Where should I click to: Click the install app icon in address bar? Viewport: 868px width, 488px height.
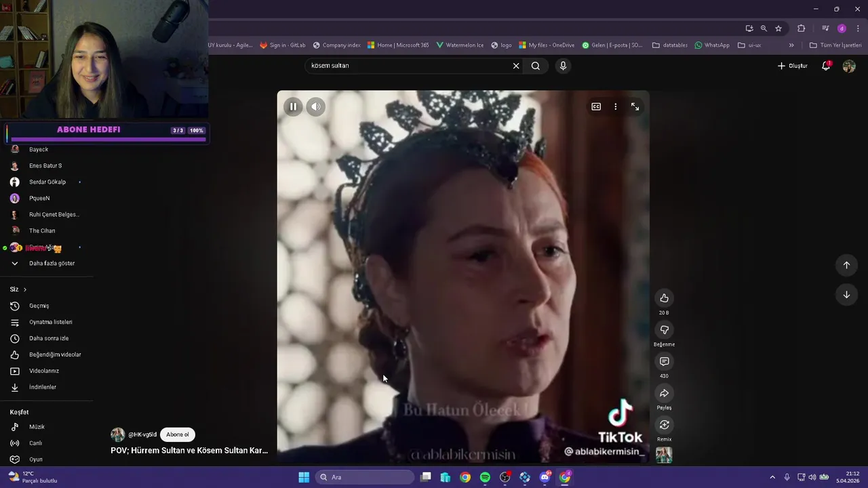749,28
